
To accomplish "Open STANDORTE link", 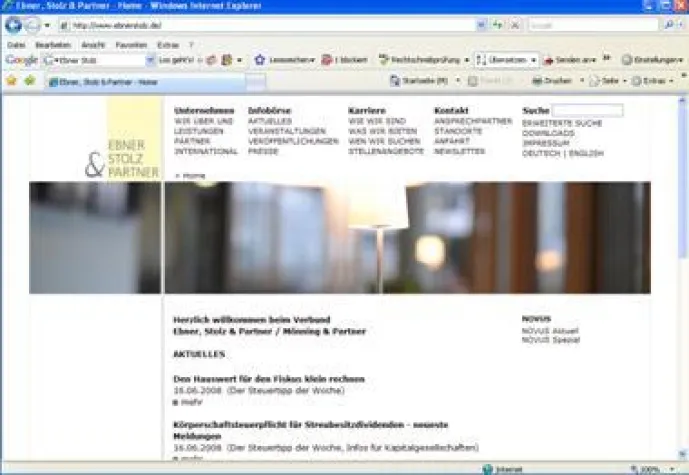I will tap(458, 131).
